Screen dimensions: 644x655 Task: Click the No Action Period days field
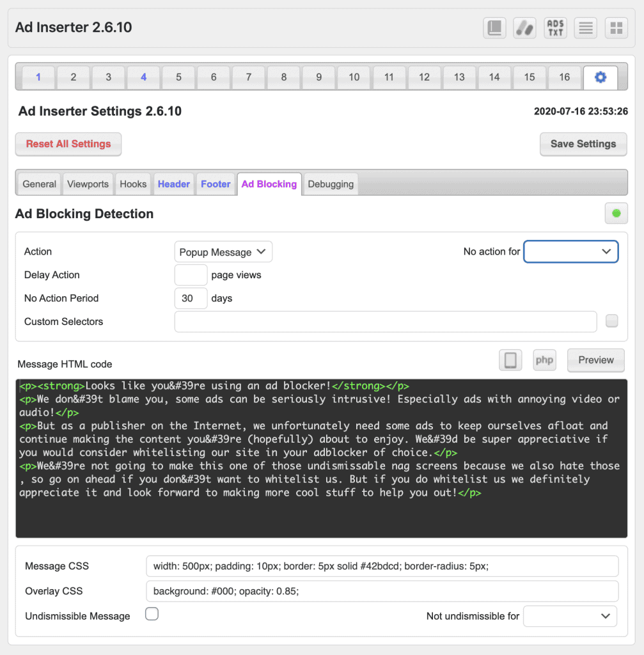pos(191,298)
